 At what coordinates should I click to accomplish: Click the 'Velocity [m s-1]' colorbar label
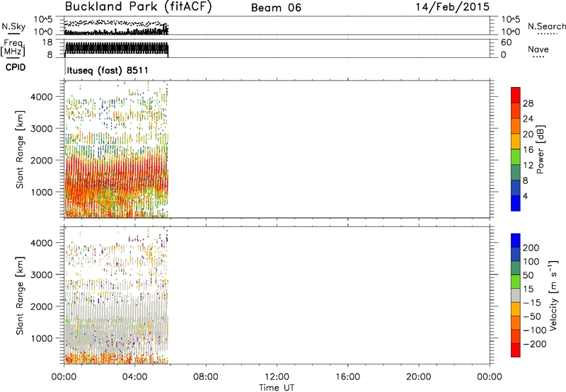(x=553, y=296)
